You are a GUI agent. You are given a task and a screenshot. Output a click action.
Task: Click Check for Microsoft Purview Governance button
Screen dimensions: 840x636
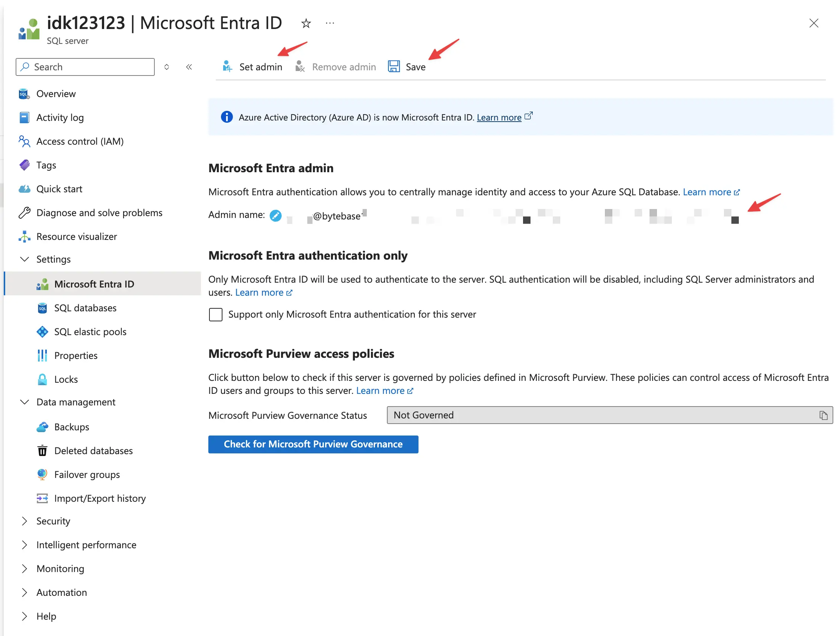coord(313,444)
